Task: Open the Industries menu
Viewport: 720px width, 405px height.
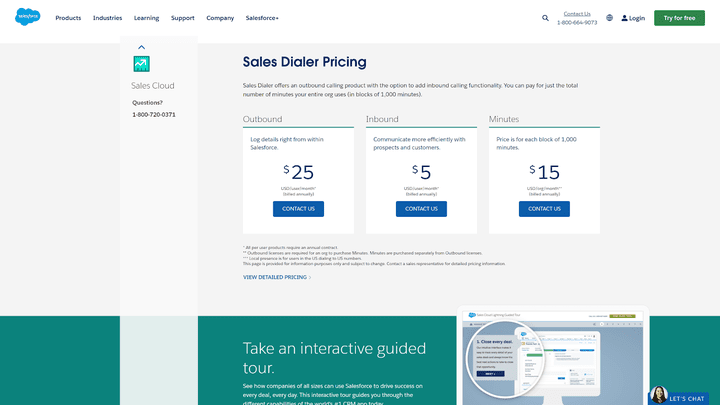Action: (107, 18)
